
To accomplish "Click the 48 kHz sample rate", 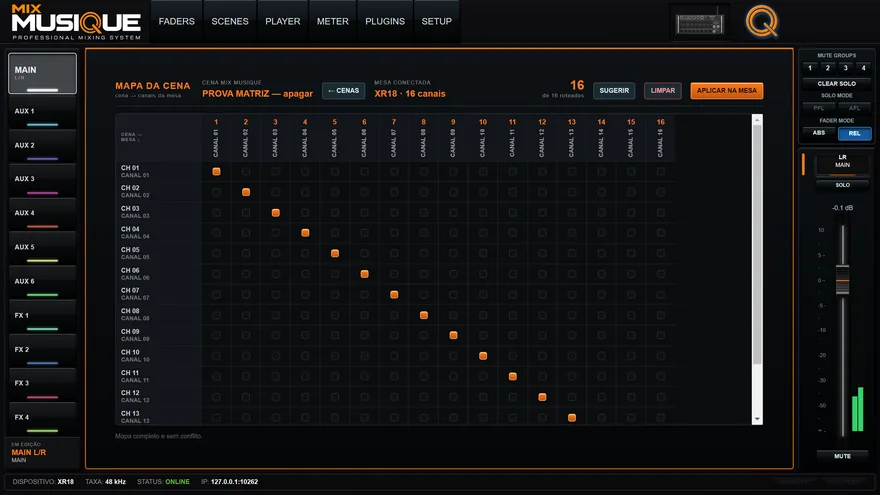I will click(x=115, y=482).
